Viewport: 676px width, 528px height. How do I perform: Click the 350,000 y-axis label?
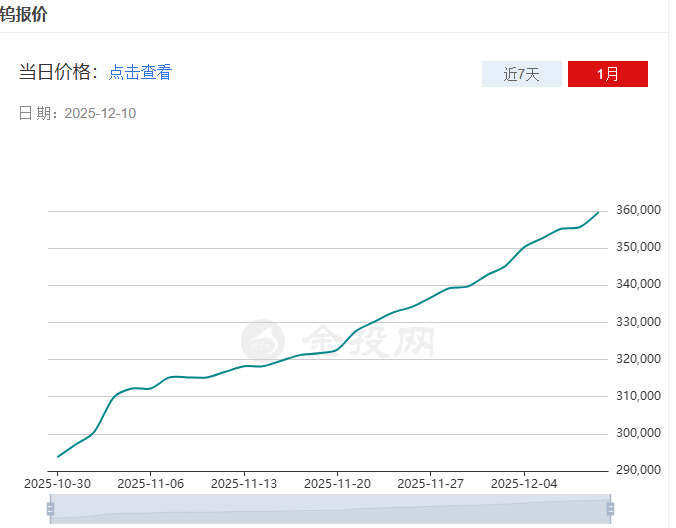point(638,247)
